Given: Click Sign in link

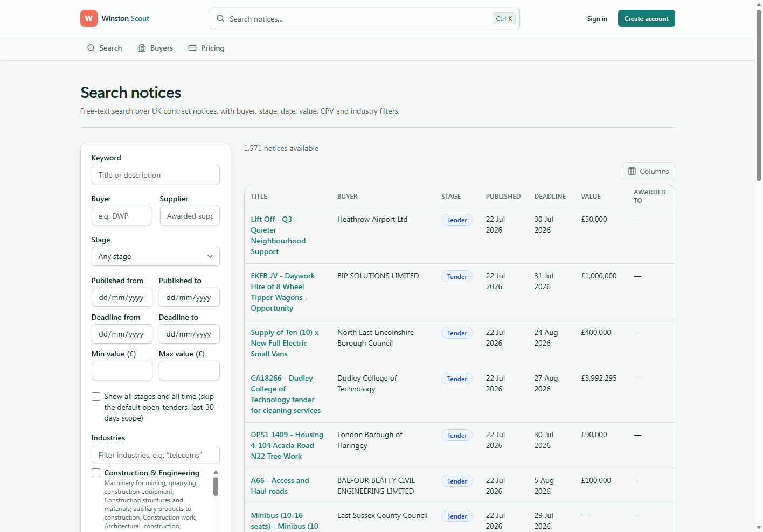Looking at the screenshot, I should [597, 19].
